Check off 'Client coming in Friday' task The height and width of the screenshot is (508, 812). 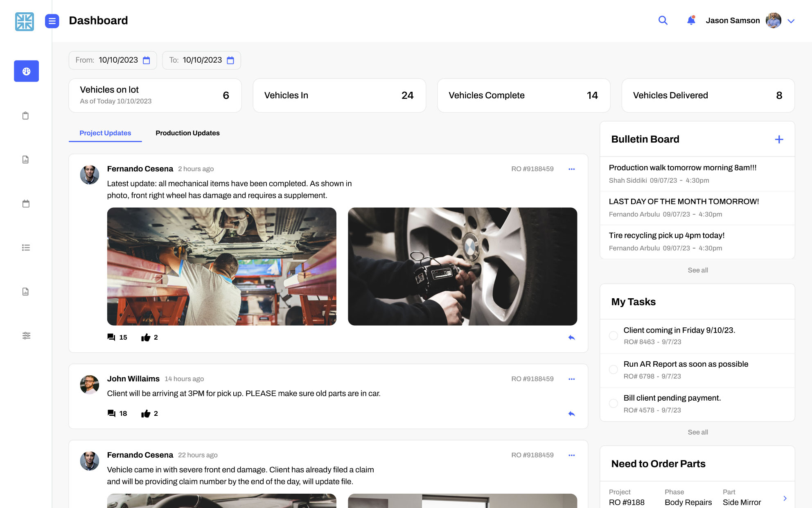[x=613, y=336]
